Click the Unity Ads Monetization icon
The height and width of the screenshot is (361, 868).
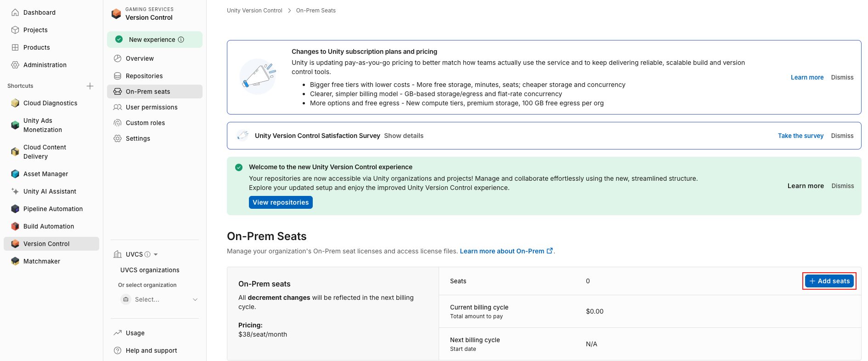[15, 125]
